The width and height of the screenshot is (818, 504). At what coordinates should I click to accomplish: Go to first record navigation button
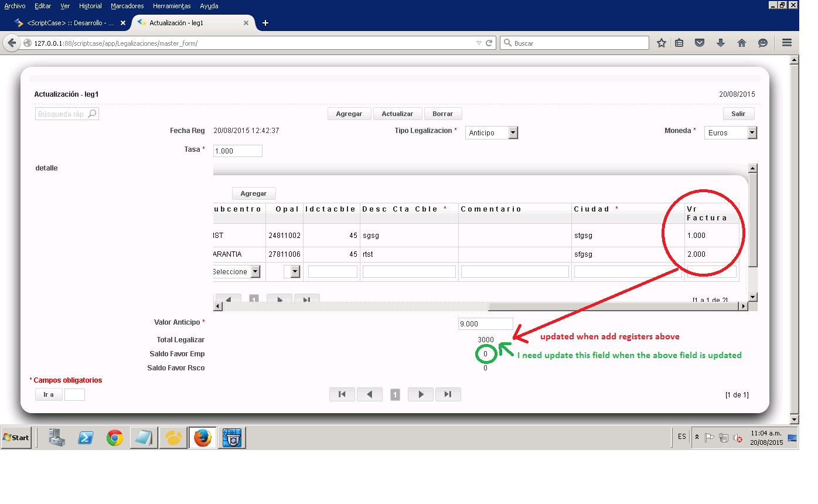(342, 394)
